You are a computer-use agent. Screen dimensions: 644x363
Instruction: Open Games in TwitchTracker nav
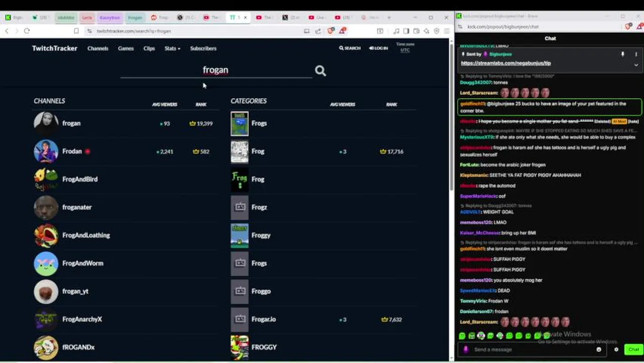coord(126,48)
